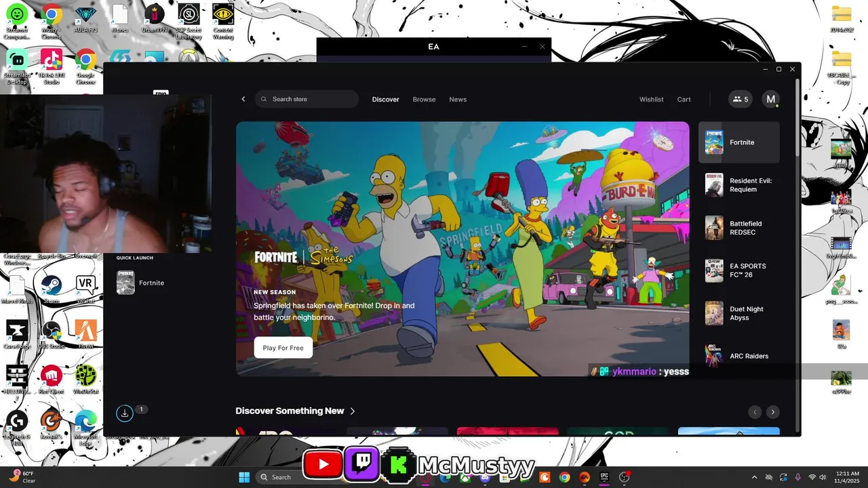Select ARC Raiders in featured list
Screen dimensions: 868x488
739,356
